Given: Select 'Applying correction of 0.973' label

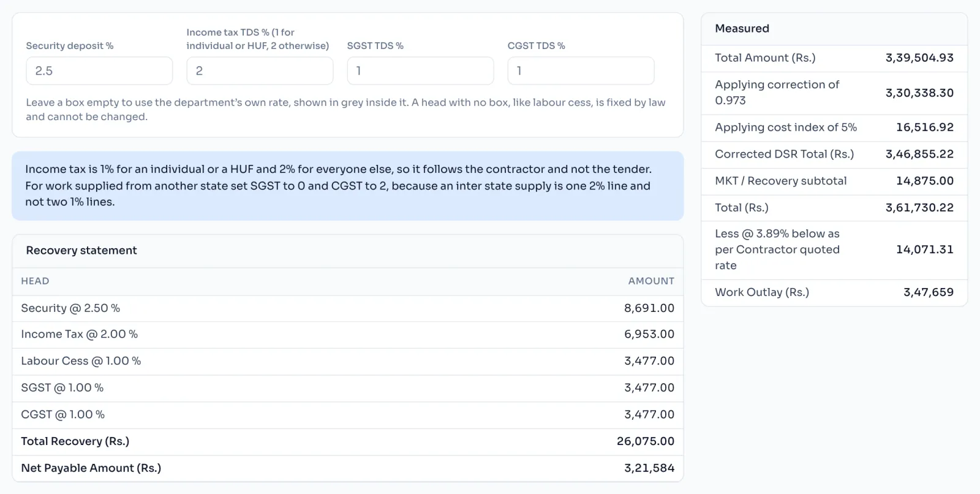Looking at the screenshot, I should tap(777, 93).
